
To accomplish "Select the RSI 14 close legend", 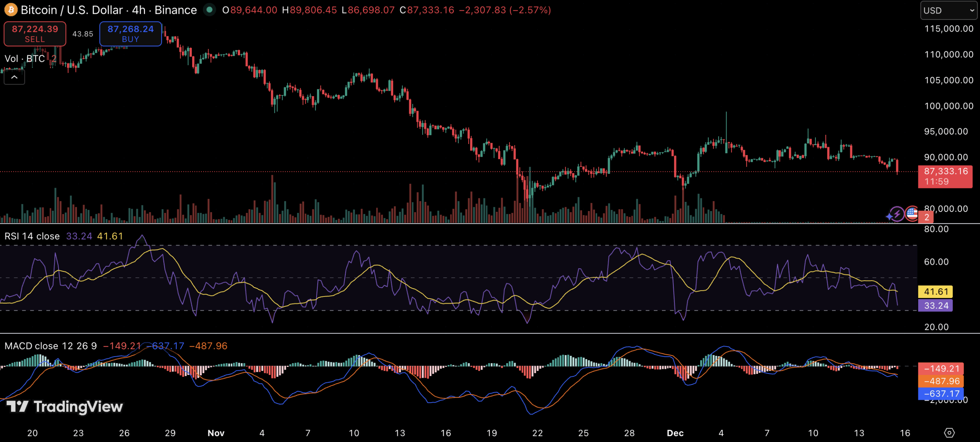I will (x=32, y=236).
